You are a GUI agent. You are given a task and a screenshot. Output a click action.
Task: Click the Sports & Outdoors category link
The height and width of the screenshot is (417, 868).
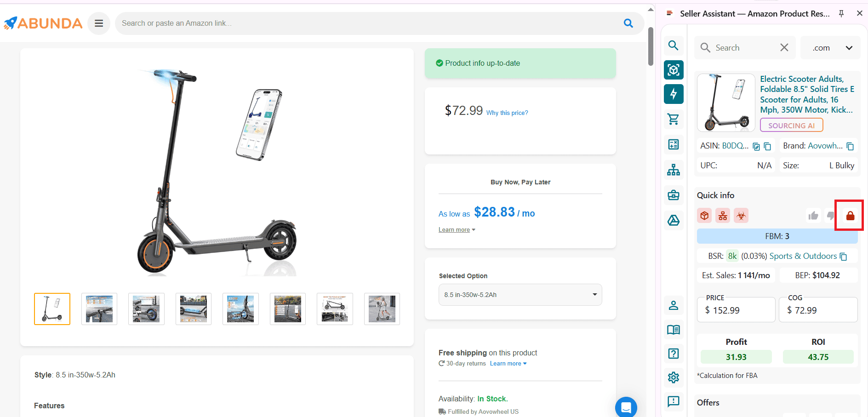(803, 256)
